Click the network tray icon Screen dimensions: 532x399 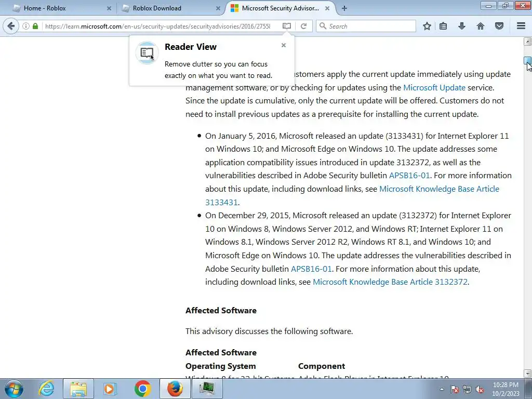point(467,389)
